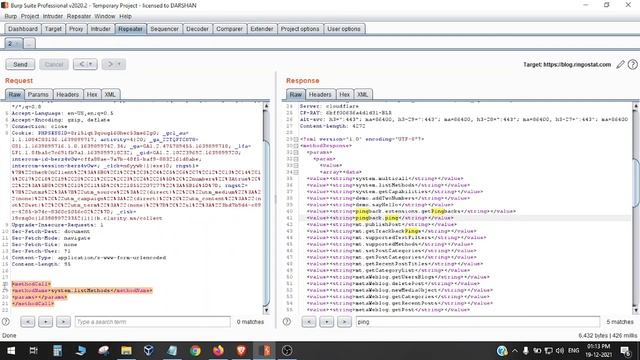
Task: Go to previous match in request search
Action: 28,322
